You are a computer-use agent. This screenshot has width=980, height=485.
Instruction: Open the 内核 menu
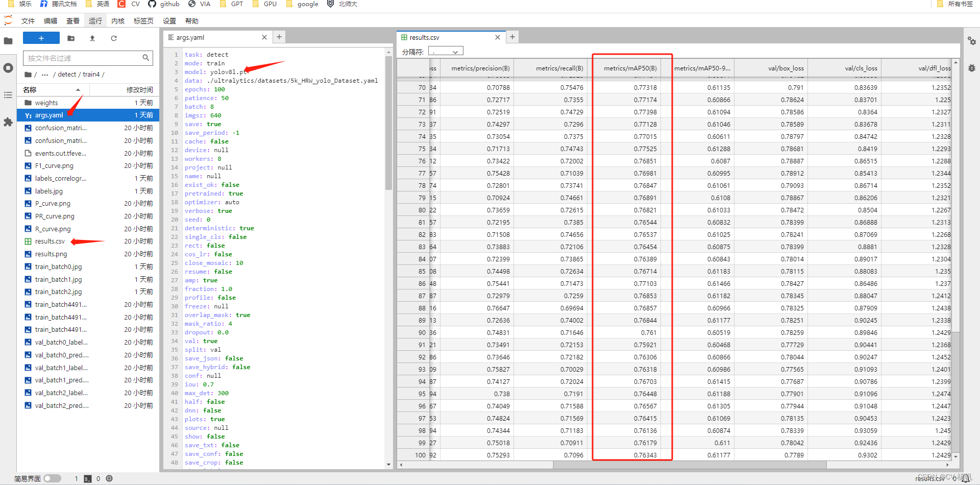pos(118,21)
